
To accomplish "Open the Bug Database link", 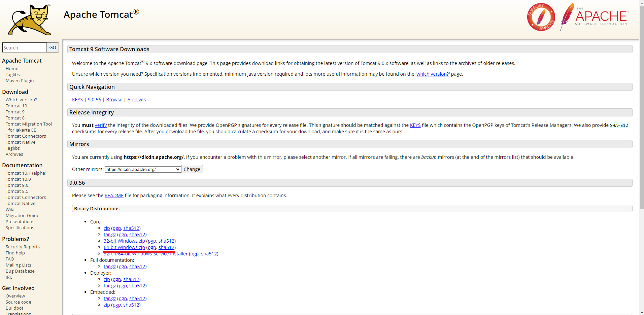I will click(20, 271).
